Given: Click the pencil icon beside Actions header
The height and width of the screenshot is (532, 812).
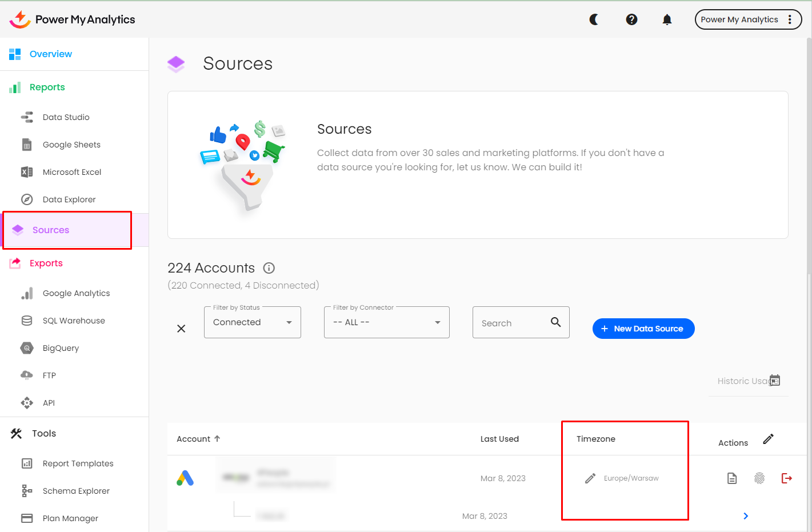Looking at the screenshot, I should point(768,439).
